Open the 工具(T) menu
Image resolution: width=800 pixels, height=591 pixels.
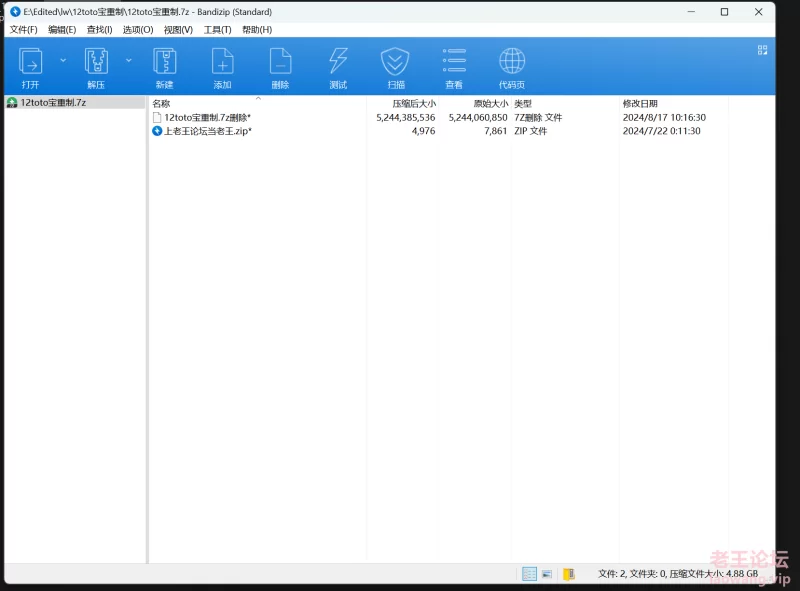pyautogui.click(x=217, y=30)
